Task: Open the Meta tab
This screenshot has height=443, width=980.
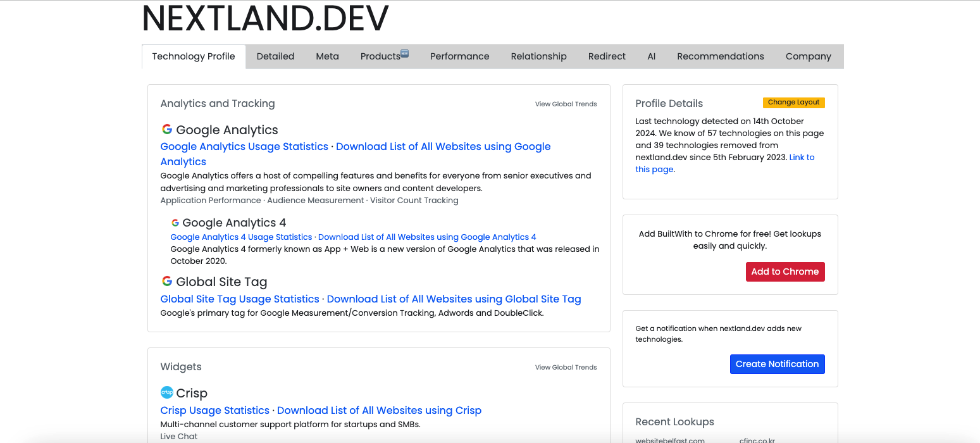Action: 327,56
